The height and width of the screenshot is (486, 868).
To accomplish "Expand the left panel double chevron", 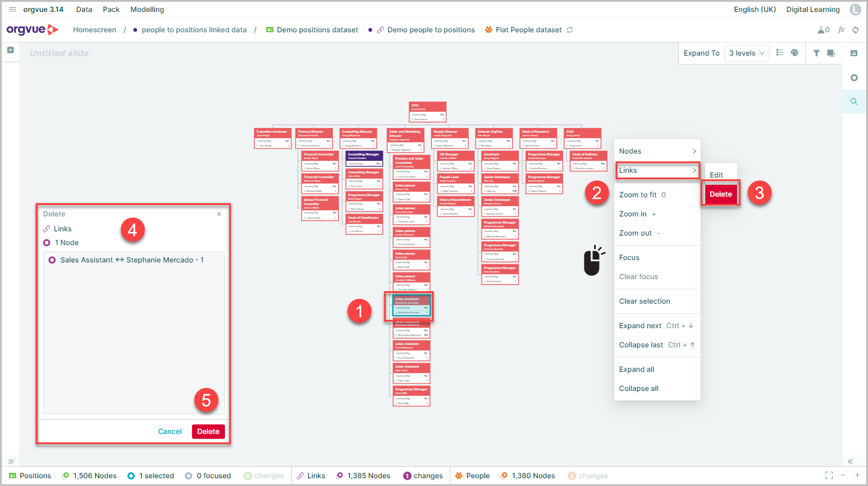I will pos(11,461).
